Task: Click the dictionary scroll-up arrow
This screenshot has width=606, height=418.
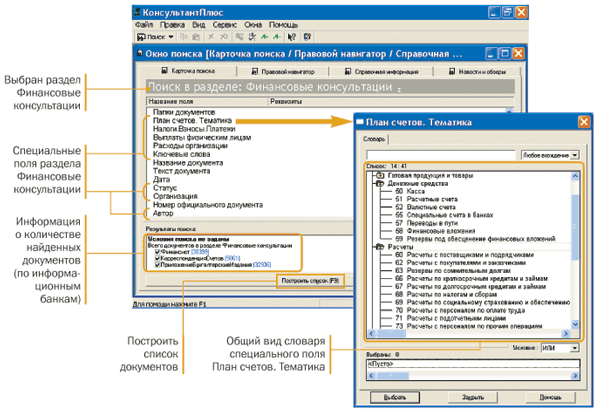Action: pyautogui.click(x=575, y=176)
